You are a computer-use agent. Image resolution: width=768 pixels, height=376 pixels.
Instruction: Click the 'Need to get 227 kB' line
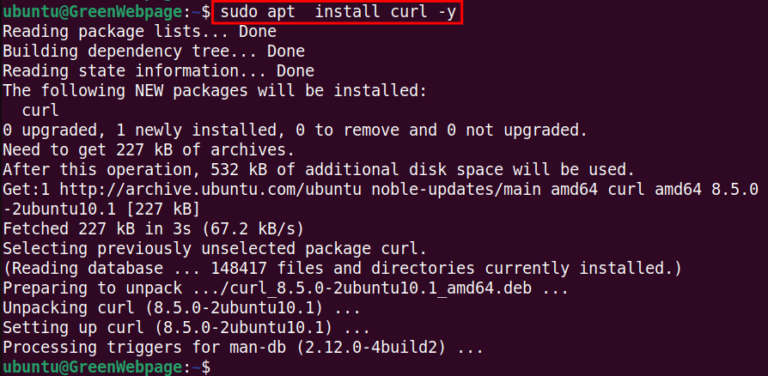149,150
